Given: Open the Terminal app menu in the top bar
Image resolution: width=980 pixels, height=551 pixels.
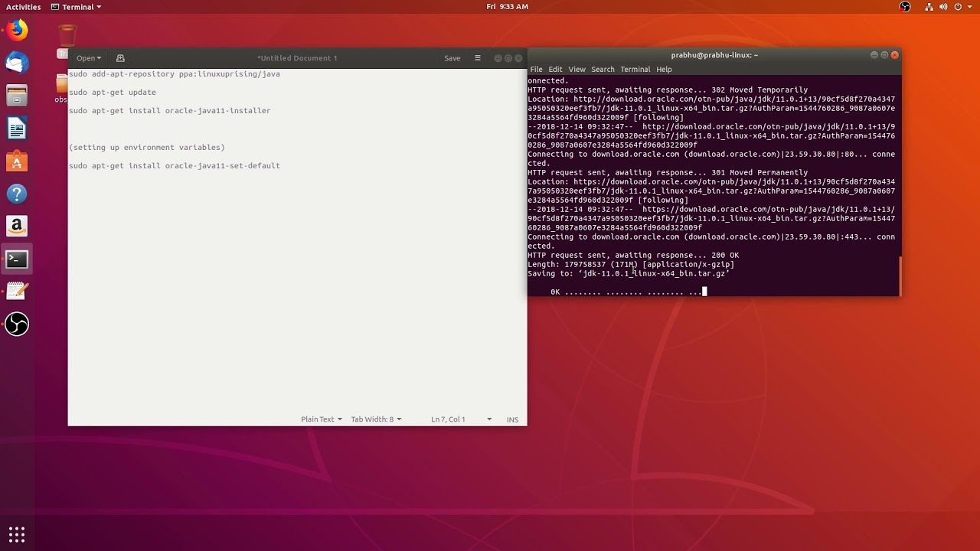Looking at the screenshot, I should [x=76, y=7].
